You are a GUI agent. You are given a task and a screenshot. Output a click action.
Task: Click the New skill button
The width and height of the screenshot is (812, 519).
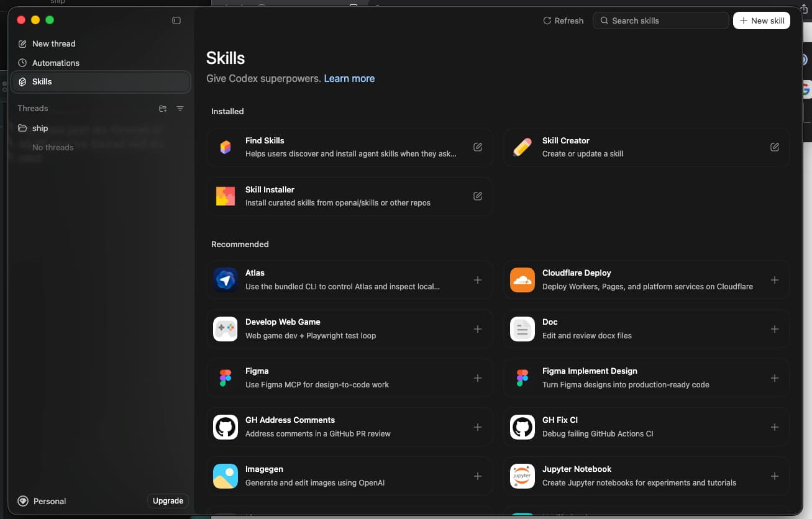(761, 20)
